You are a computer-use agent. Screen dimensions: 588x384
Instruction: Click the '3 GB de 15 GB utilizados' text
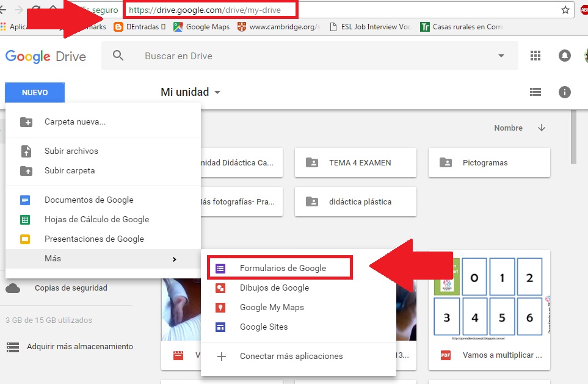[x=49, y=321]
